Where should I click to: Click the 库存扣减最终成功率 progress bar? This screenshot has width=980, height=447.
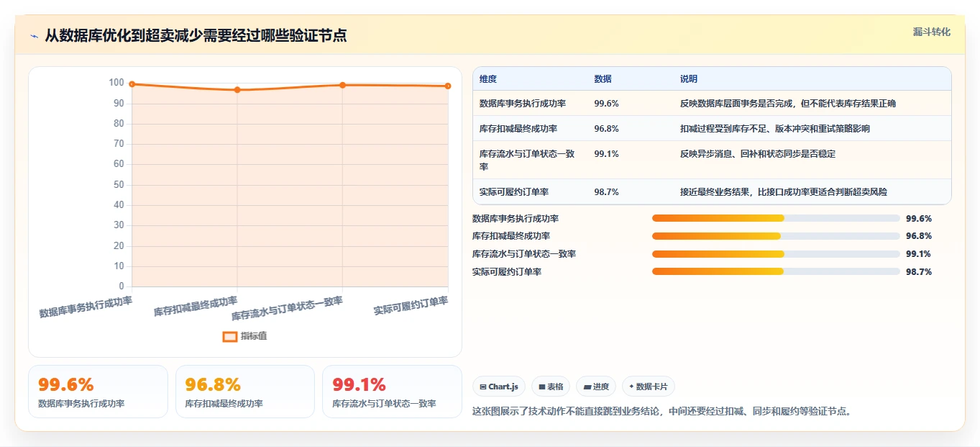776,236
